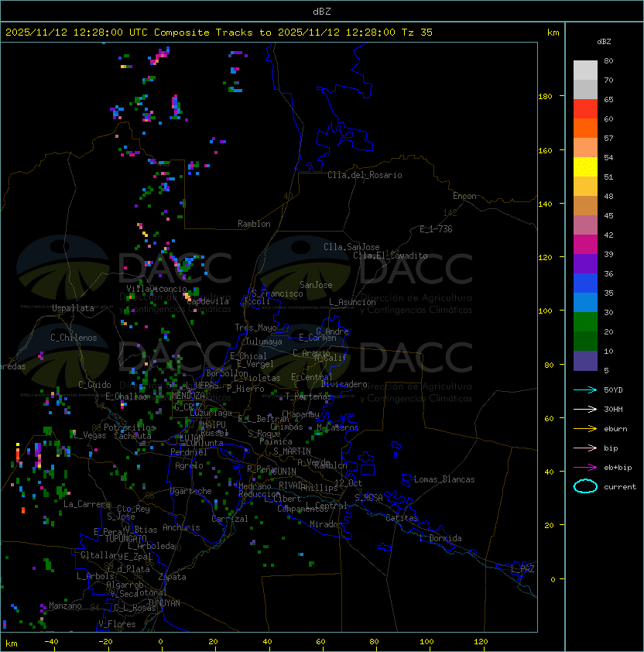This screenshot has width=644, height=652.
Task: Click the Capdevila map label
Action: coord(208,301)
